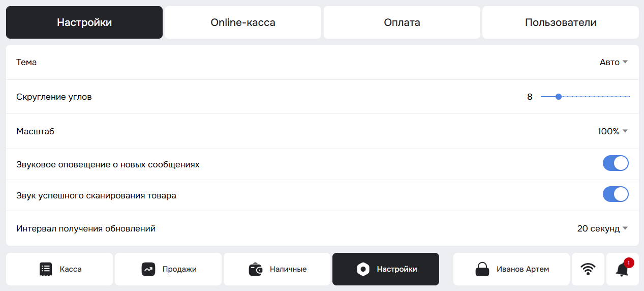This screenshot has width=644, height=291.
Task: Click the wallet icon beside Наличные
Action: coord(256,269)
